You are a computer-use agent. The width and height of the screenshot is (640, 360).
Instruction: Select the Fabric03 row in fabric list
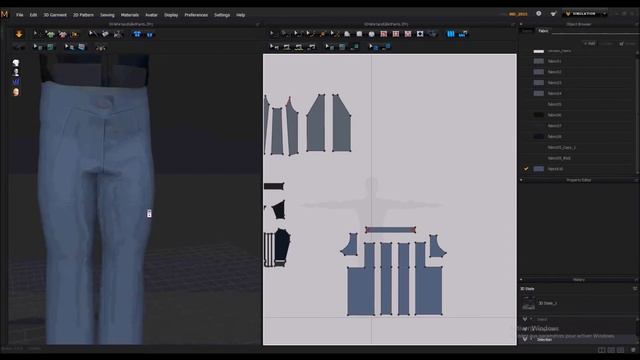pyautogui.click(x=578, y=82)
